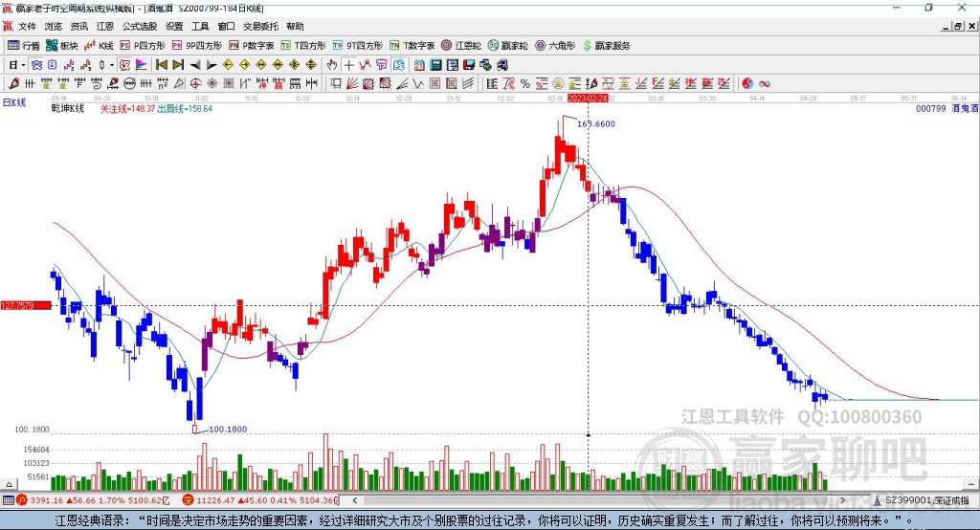Select the red fan lines tool
980x530 pixels.
coord(352,84)
